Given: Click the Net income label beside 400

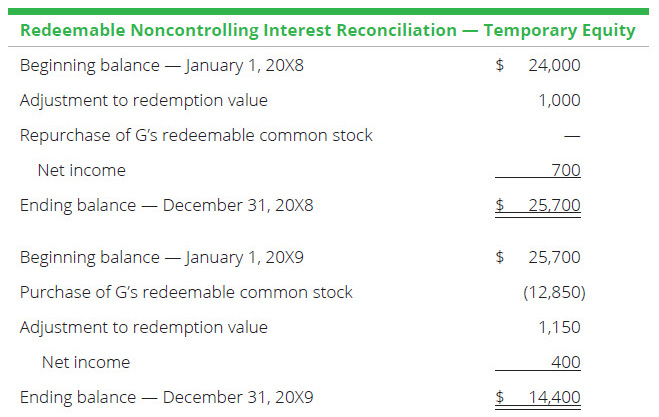Looking at the screenshot, I should [85, 362].
